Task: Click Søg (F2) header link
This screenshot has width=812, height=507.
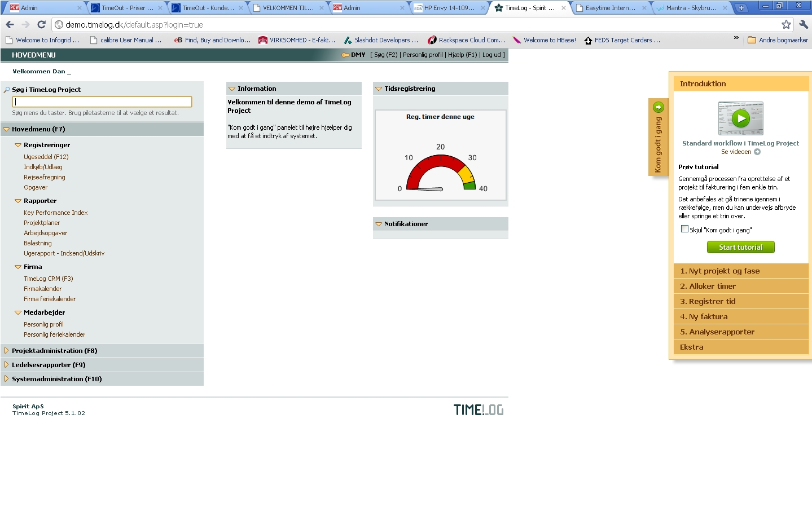Action: point(386,55)
